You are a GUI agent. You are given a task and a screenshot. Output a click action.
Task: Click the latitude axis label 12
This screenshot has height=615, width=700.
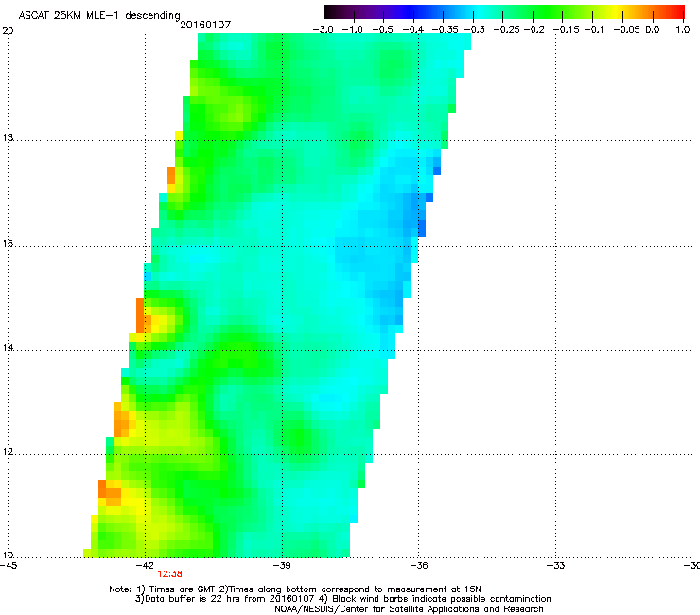8,452
